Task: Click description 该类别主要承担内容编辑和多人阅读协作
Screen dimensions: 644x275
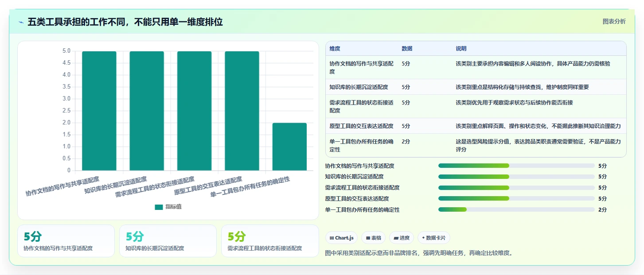Action: click(x=533, y=64)
